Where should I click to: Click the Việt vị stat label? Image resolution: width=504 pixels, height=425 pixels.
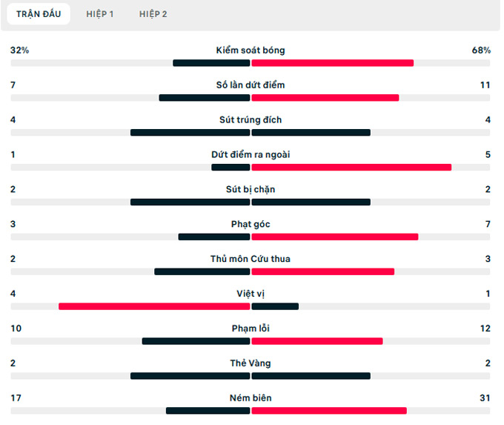click(x=251, y=294)
